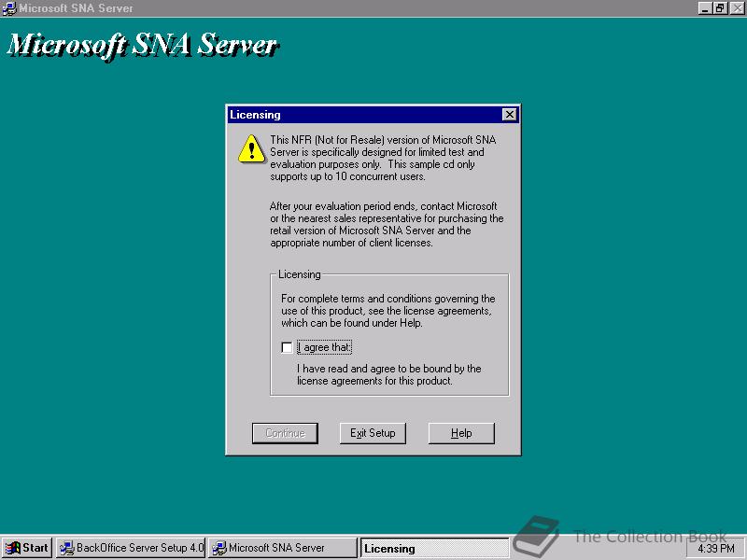Click the 'This NFR (Not for Resale)' paragraph
The image size is (747, 560).
[x=383, y=158]
